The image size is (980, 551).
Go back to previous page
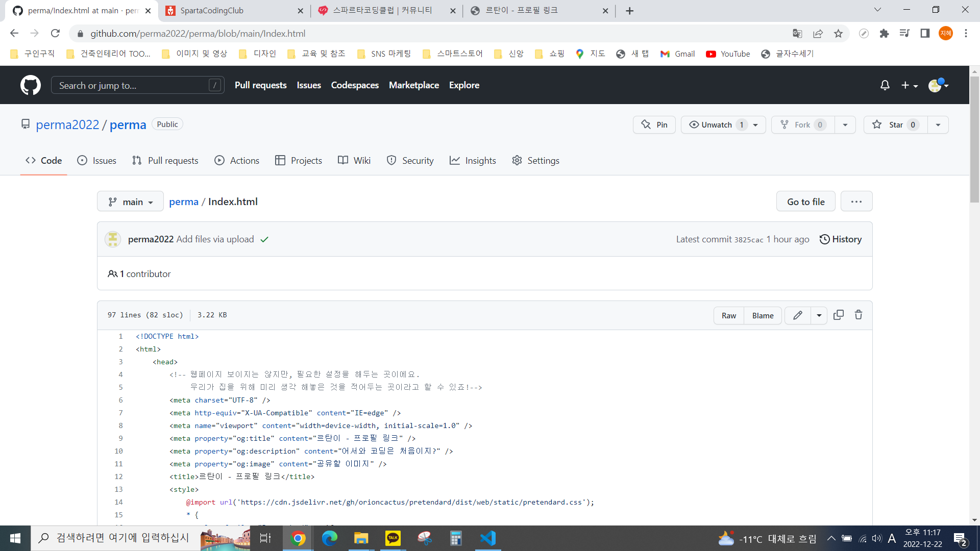pos(14,33)
